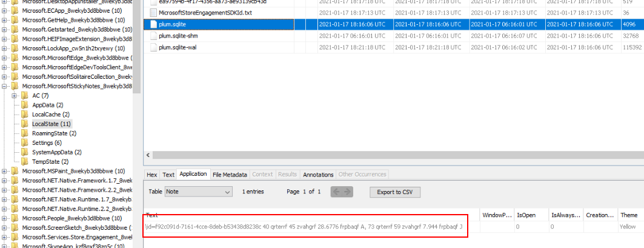Click the Microsoft.MicrosoftStickyNotes folder icon
Viewport: 644px width, 248px height.
pyautogui.click(x=15, y=86)
